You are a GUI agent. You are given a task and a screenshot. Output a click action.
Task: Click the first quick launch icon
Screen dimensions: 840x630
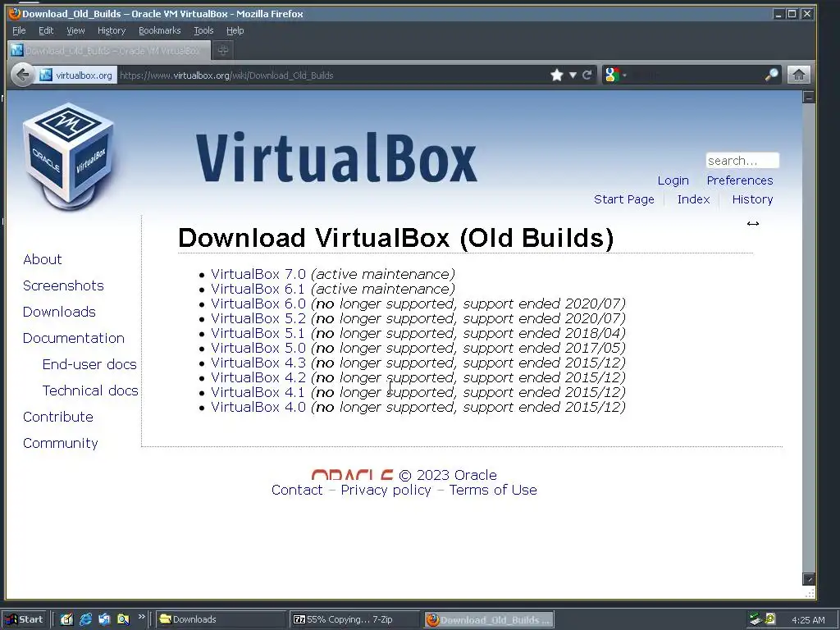[66, 619]
